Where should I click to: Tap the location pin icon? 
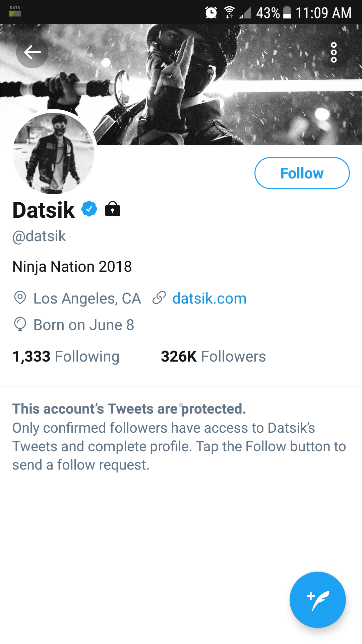tap(20, 298)
